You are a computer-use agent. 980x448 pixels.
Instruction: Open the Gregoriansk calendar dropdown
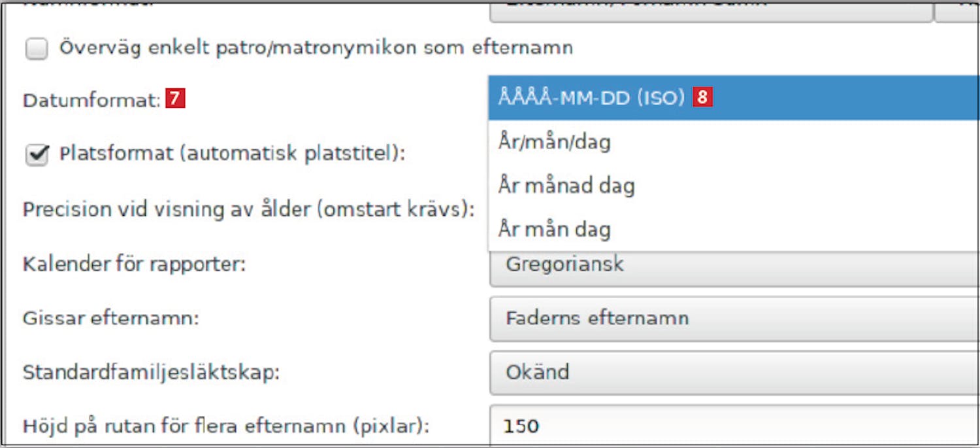(x=732, y=266)
